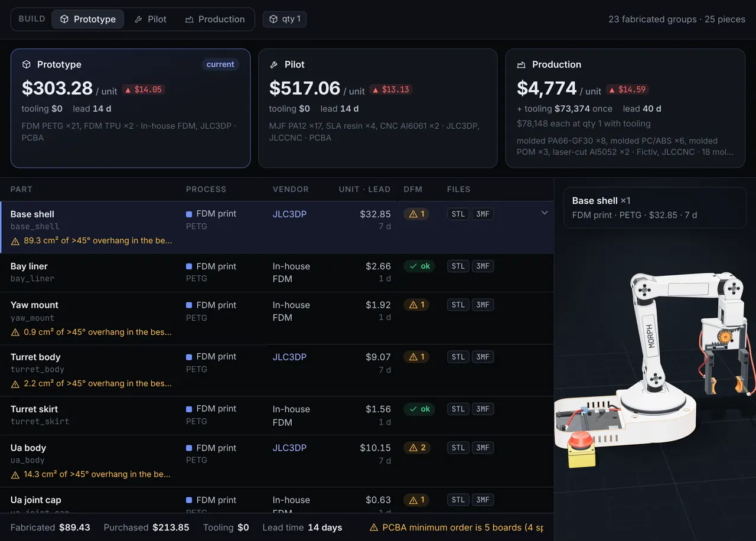Click the PCBA minimum order warning in status bar
This screenshot has height=541, width=756.
[x=457, y=527]
